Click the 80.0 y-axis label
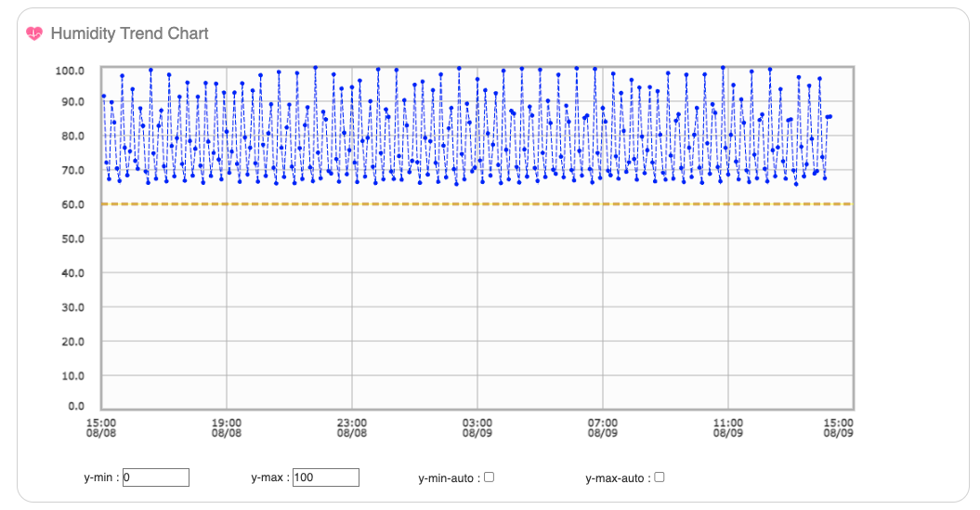 (72, 137)
